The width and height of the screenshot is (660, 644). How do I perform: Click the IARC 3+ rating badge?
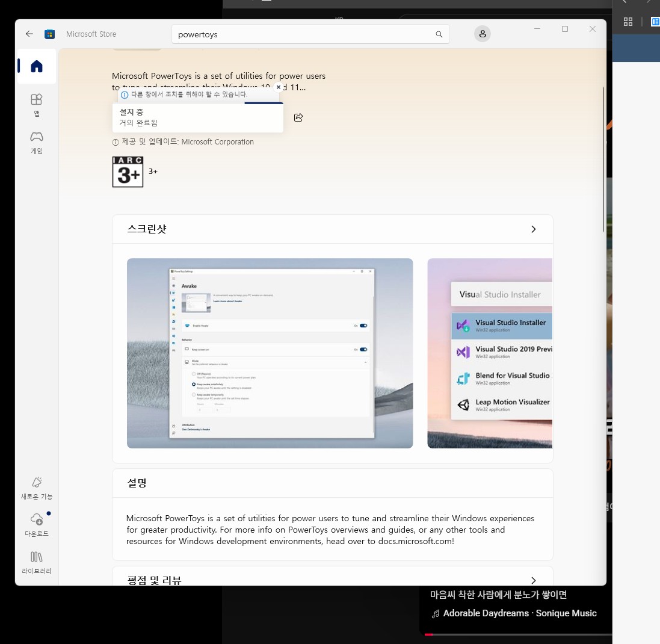pos(128,172)
